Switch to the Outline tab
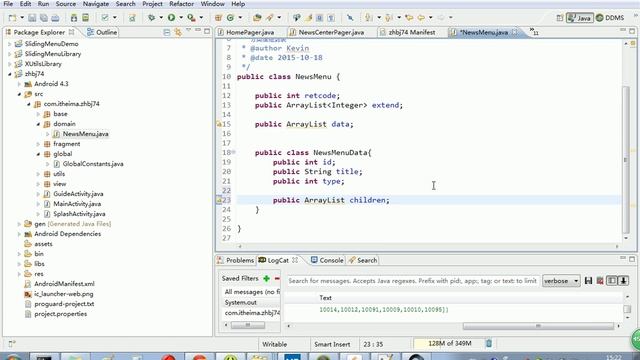 pyautogui.click(x=102, y=32)
